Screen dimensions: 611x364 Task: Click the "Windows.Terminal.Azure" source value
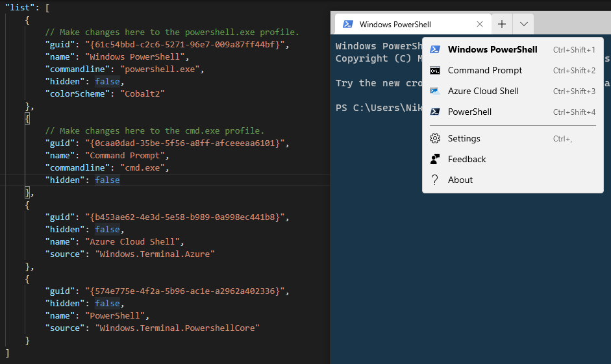pos(155,254)
